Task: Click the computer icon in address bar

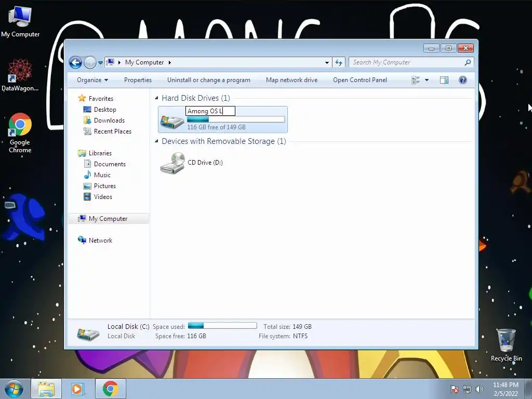Action: [x=110, y=62]
